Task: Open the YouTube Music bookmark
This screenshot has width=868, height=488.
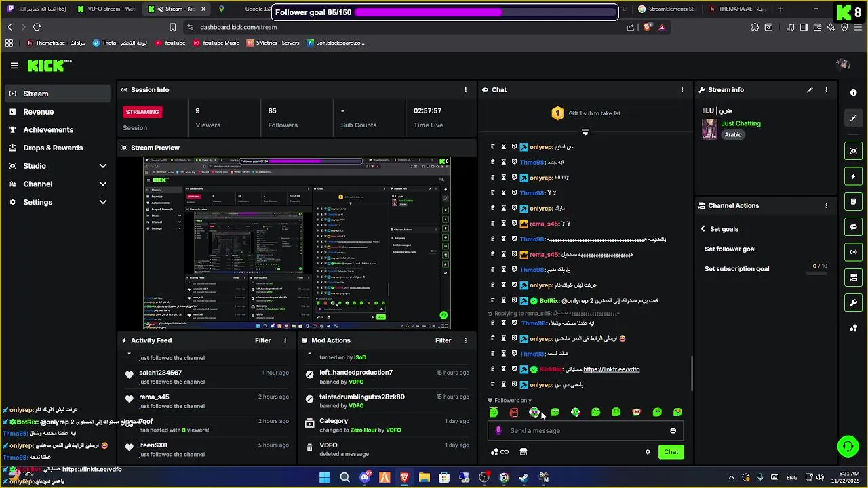Action: (x=216, y=43)
